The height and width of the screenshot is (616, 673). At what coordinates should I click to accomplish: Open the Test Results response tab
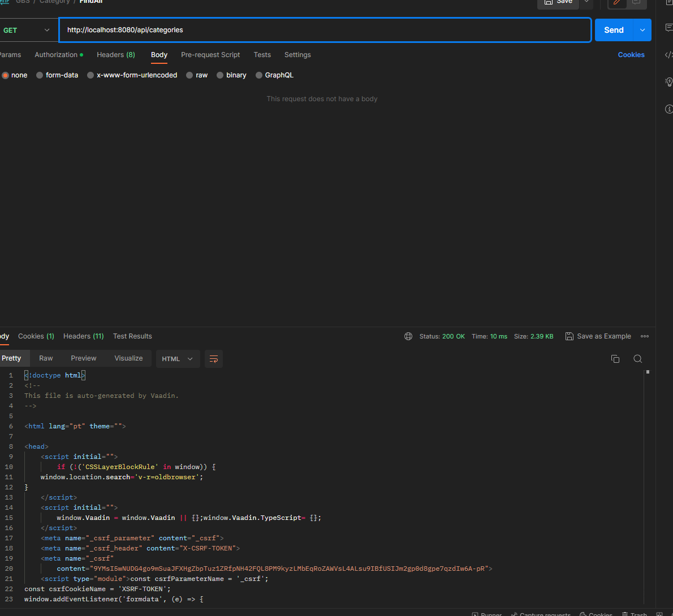point(132,336)
